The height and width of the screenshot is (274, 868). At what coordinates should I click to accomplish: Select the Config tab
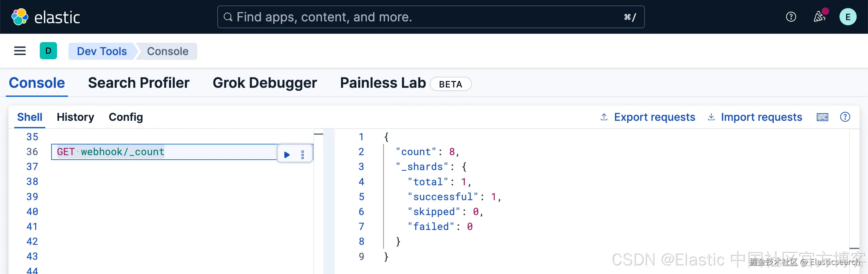point(126,117)
